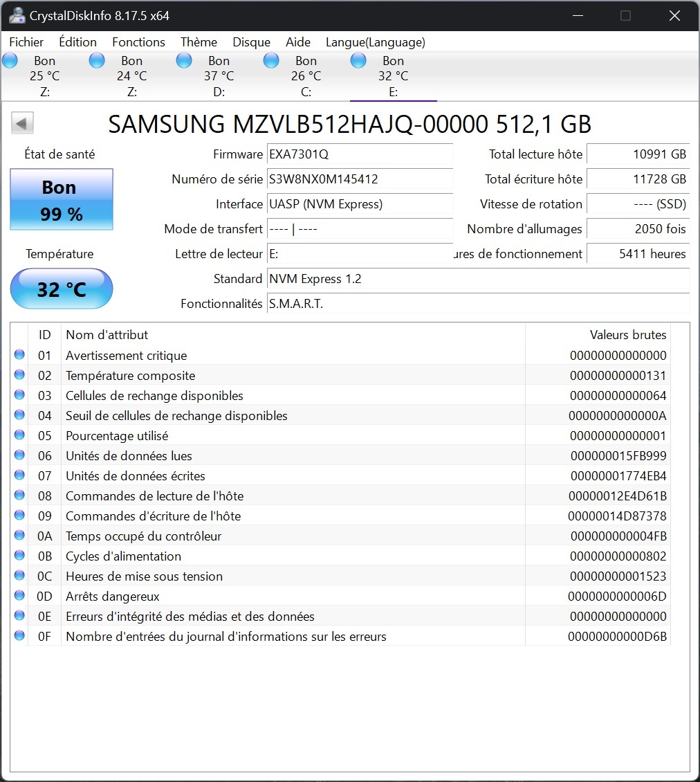Click the Total écriture hôte value 11728 GB
This screenshot has height=782, width=700.
pos(638,179)
